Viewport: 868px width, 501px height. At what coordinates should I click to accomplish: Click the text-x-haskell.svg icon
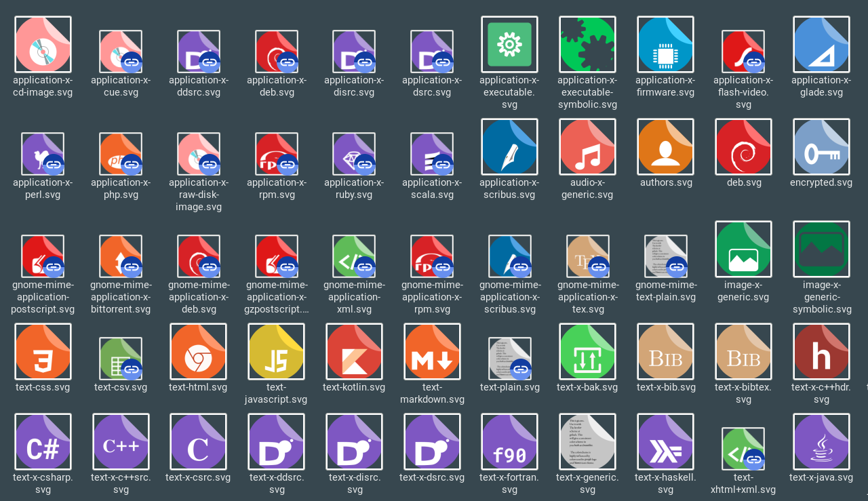(665, 441)
